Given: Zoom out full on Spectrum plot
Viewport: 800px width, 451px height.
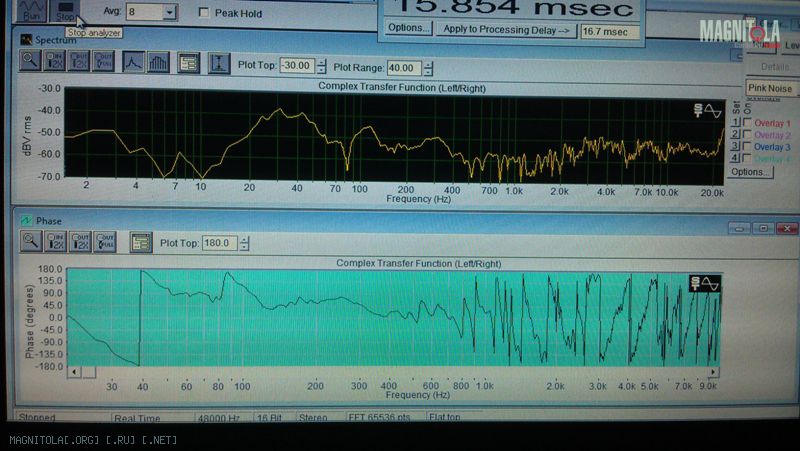Looking at the screenshot, I should [x=104, y=61].
